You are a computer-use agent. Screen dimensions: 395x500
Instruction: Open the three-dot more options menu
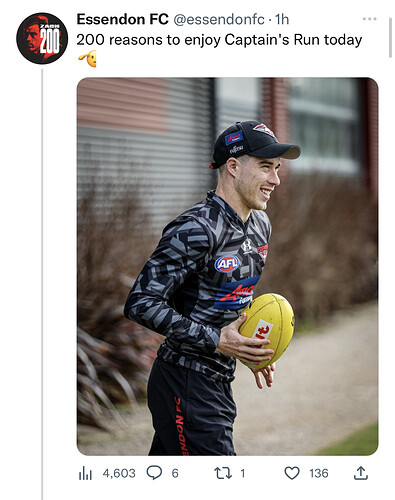tap(369, 19)
